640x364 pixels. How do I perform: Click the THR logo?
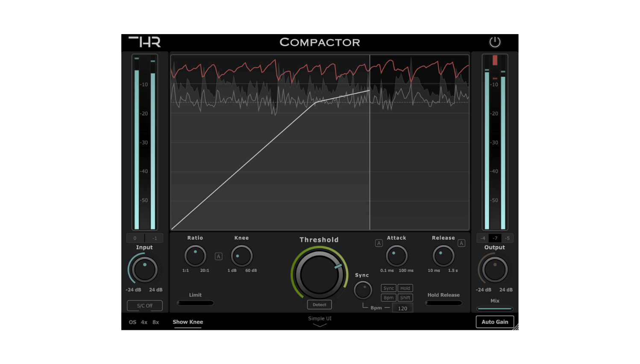coord(145,42)
